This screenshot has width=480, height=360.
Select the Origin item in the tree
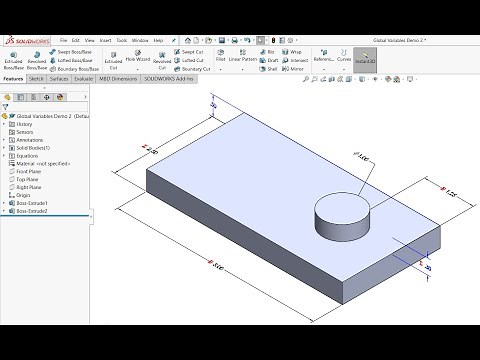(20, 195)
